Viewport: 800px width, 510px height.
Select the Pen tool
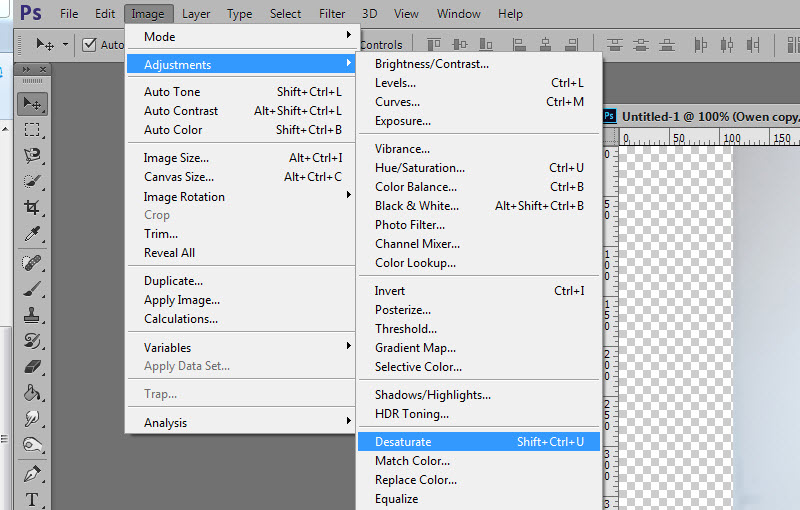(32, 474)
